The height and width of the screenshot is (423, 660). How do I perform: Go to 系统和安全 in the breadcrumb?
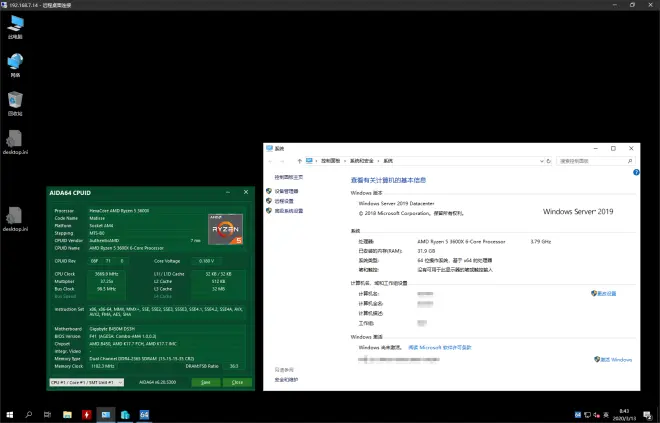[x=362, y=161]
